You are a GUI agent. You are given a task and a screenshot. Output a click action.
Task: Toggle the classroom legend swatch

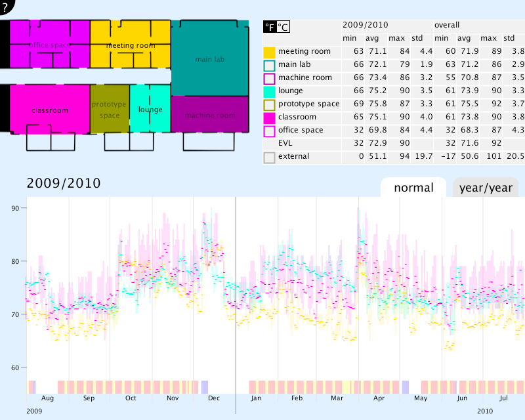pyautogui.click(x=269, y=118)
